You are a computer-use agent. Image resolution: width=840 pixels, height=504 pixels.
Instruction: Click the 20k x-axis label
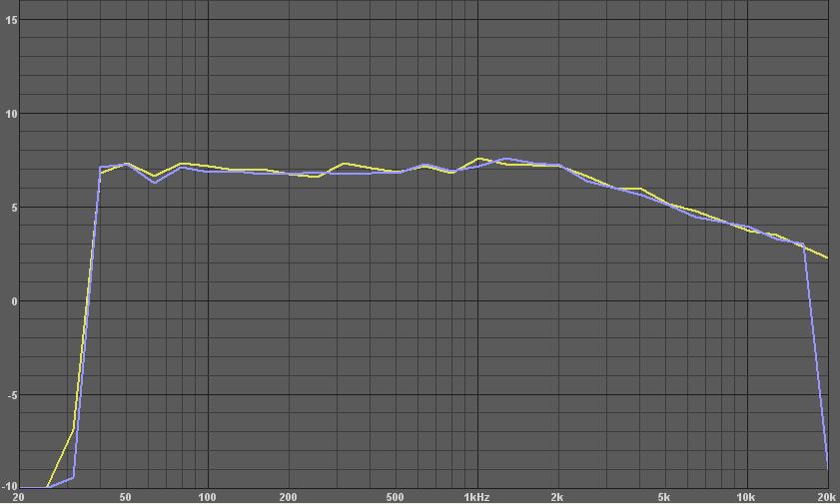point(827,498)
